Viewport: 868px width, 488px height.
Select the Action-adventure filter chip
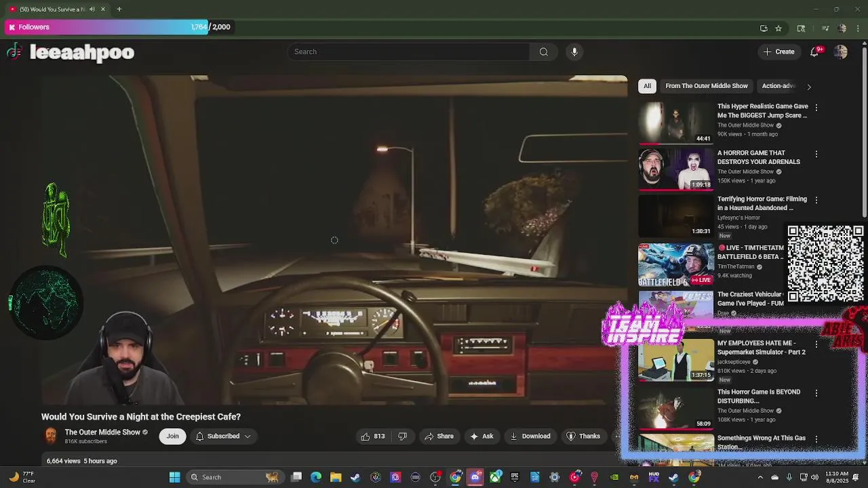(x=778, y=86)
